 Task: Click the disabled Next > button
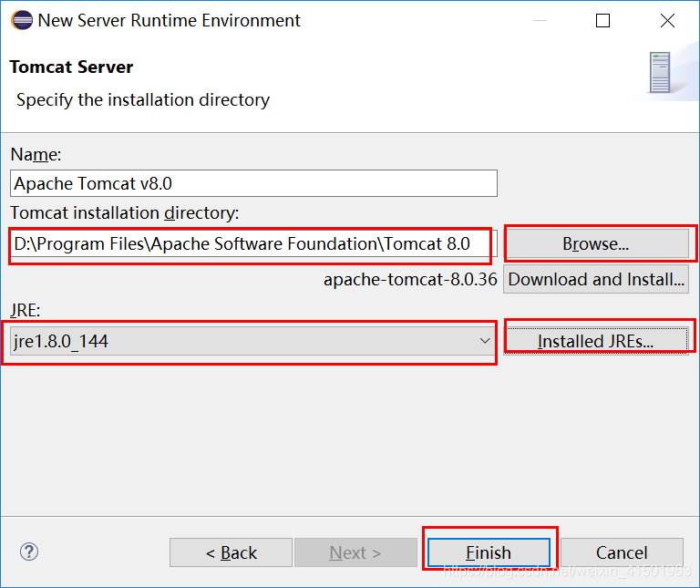click(x=355, y=552)
